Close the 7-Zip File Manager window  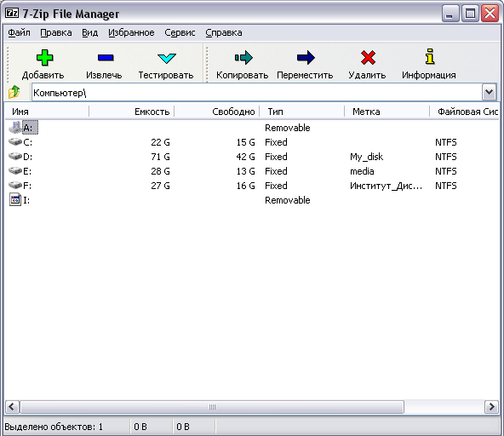(x=490, y=13)
